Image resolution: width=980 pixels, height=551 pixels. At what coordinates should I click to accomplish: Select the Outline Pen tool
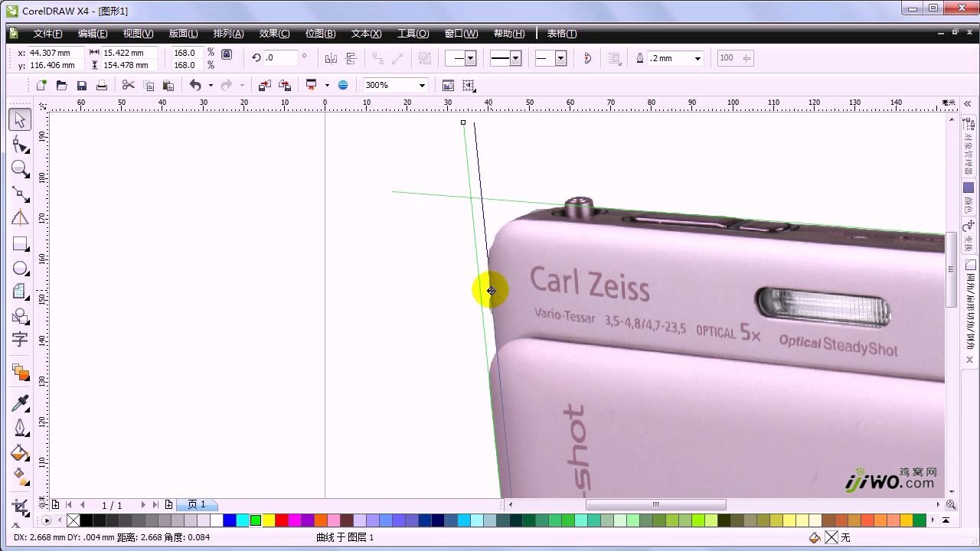20,428
